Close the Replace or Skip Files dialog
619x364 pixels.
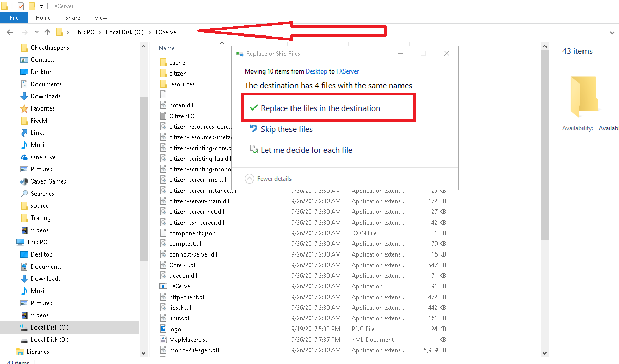coord(447,53)
